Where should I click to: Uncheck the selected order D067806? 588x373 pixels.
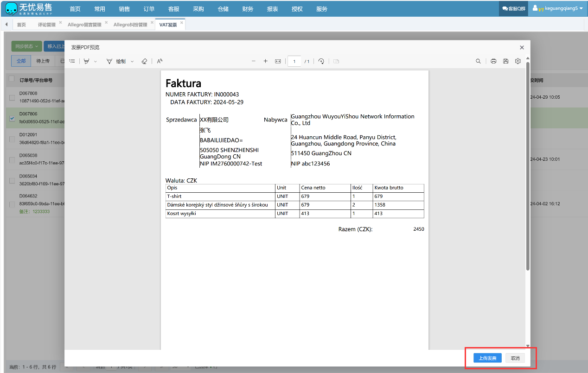click(12, 118)
